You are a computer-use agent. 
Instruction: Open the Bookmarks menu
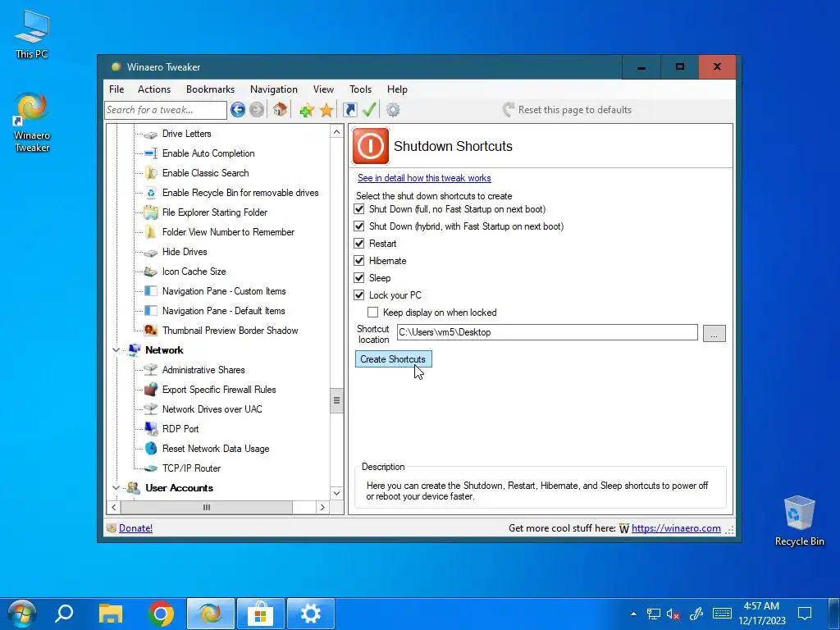[x=210, y=89]
